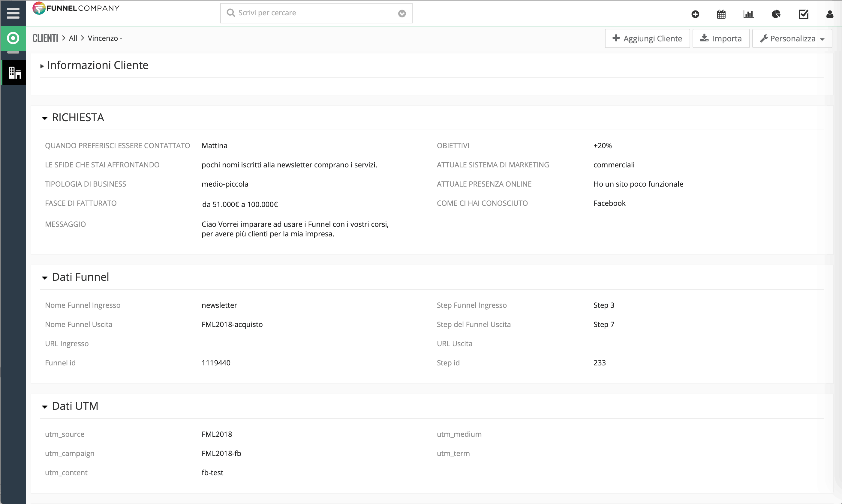Open the calendar icon
This screenshot has width=842, height=504.
pos(721,14)
